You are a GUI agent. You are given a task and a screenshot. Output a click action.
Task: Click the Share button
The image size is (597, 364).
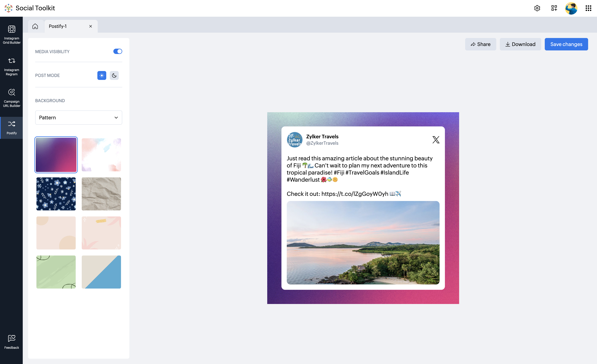pyautogui.click(x=480, y=44)
